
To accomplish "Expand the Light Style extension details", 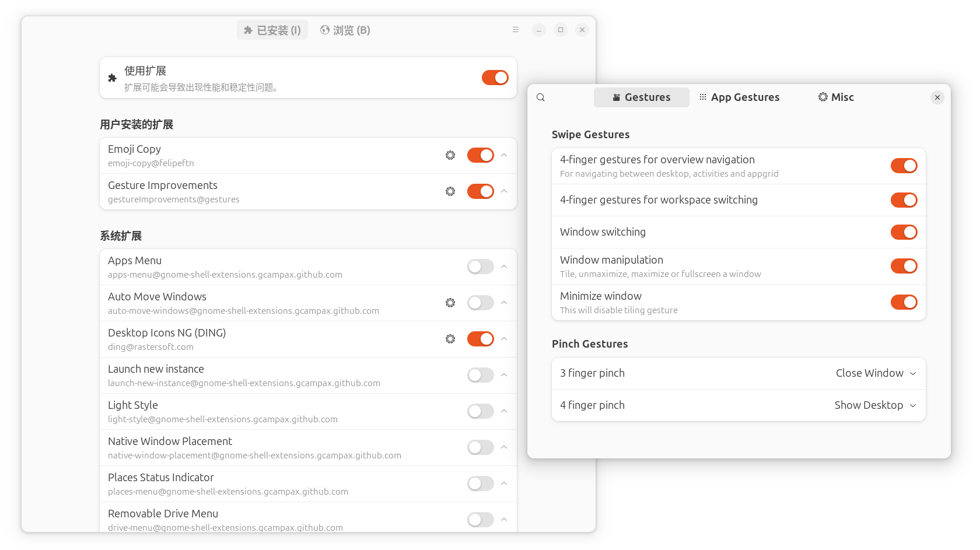I will (x=504, y=411).
